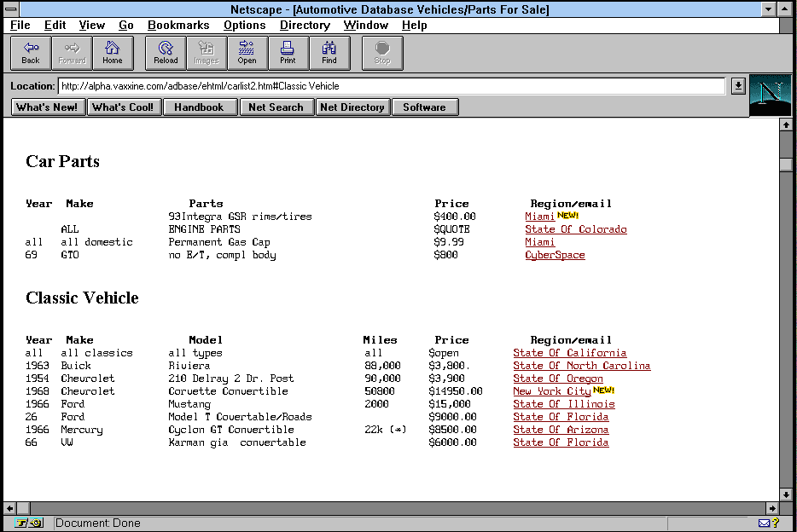Go to the Home page

(113, 53)
